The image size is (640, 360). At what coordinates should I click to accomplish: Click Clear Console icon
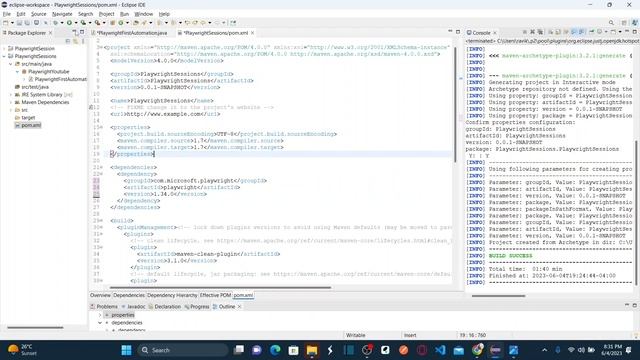pyautogui.click(x=550, y=32)
